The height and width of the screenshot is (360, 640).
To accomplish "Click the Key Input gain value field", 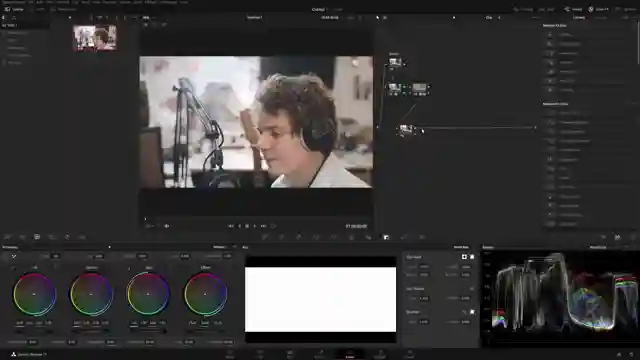I will (x=424, y=267).
